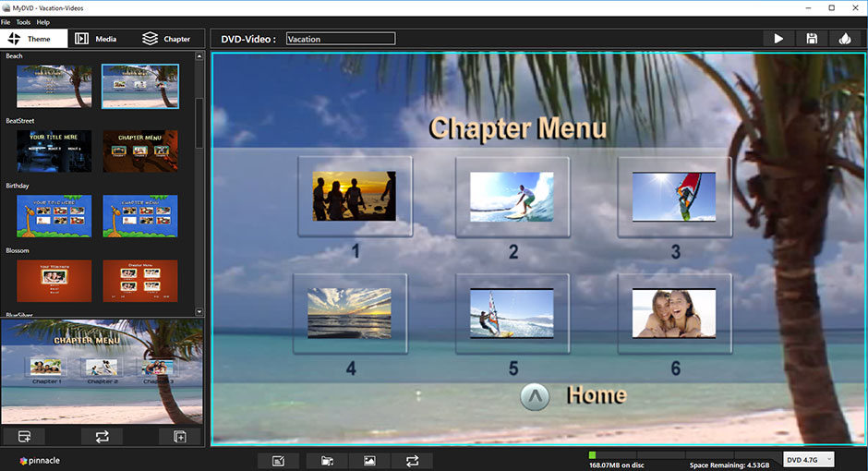The image size is (868, 471).
Task: Click the Beach category label
Action: (14, 56)
